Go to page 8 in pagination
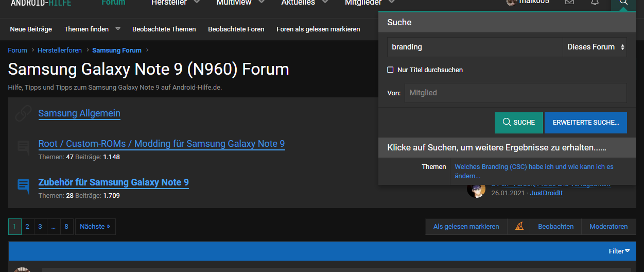 (x=66, y=227)
